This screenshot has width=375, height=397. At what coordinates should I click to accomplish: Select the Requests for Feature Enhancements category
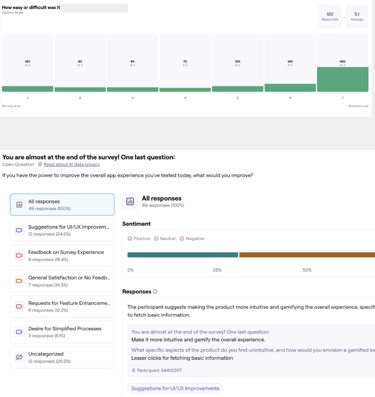[62, 306]
